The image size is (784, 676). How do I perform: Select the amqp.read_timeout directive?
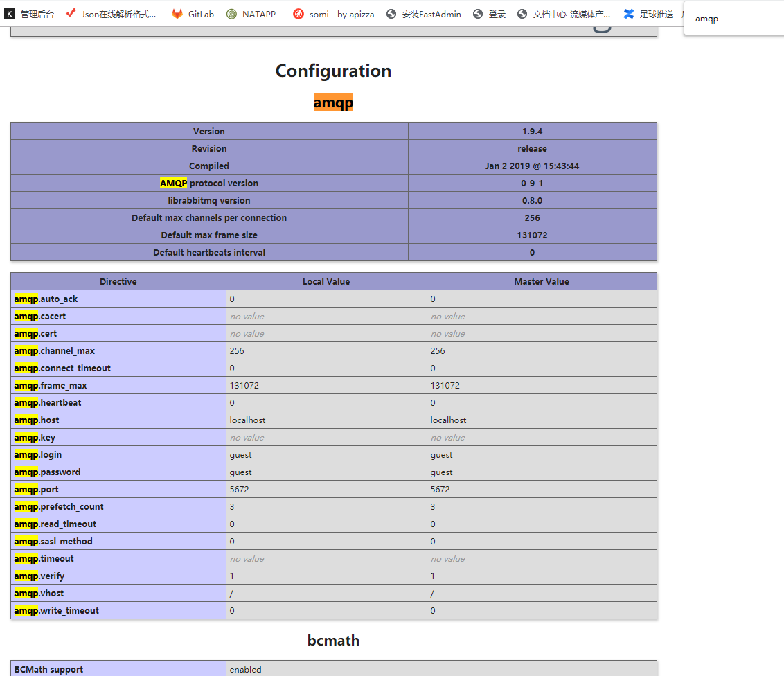[x=55, y=524]
